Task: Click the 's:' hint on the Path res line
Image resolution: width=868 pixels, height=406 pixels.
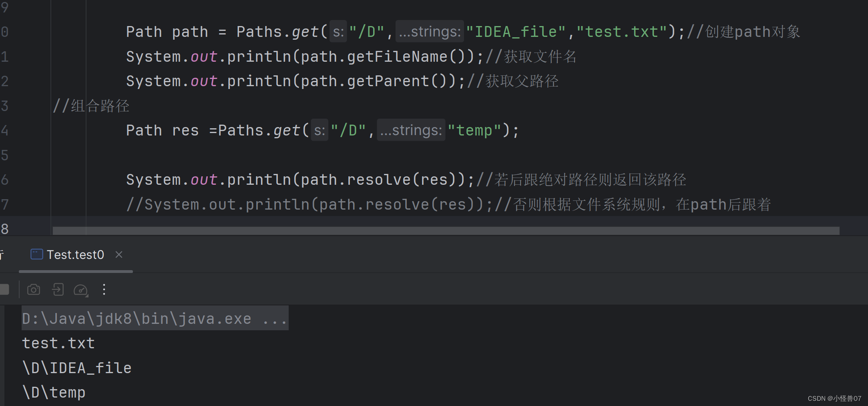Action: [x=319, y=130]
